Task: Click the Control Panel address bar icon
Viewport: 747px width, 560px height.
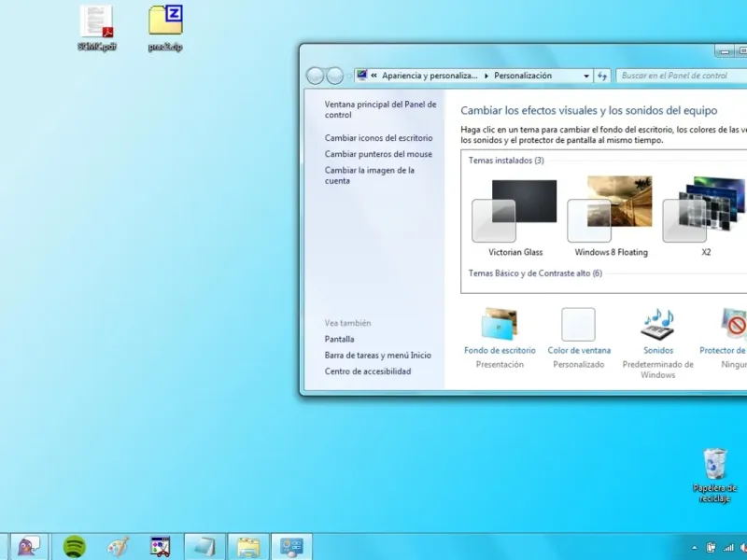Action: [x=362, y=76]
